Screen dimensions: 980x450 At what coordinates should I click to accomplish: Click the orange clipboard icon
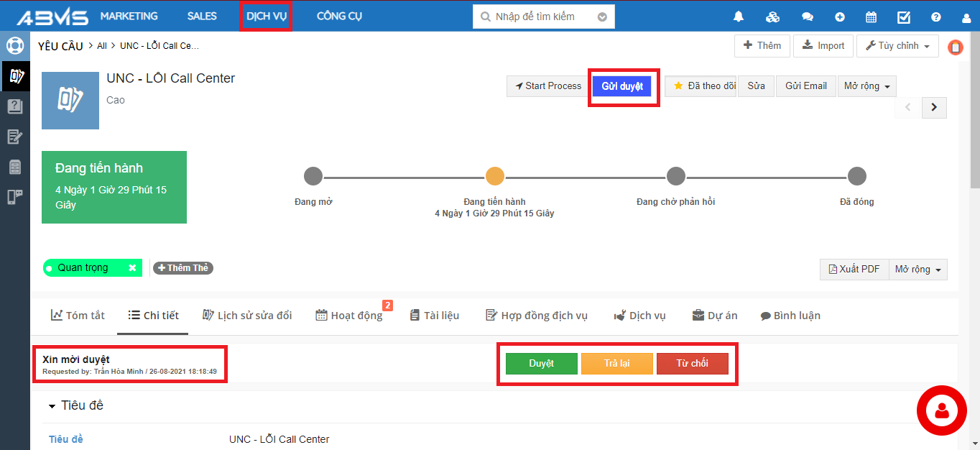click(955, 47)
